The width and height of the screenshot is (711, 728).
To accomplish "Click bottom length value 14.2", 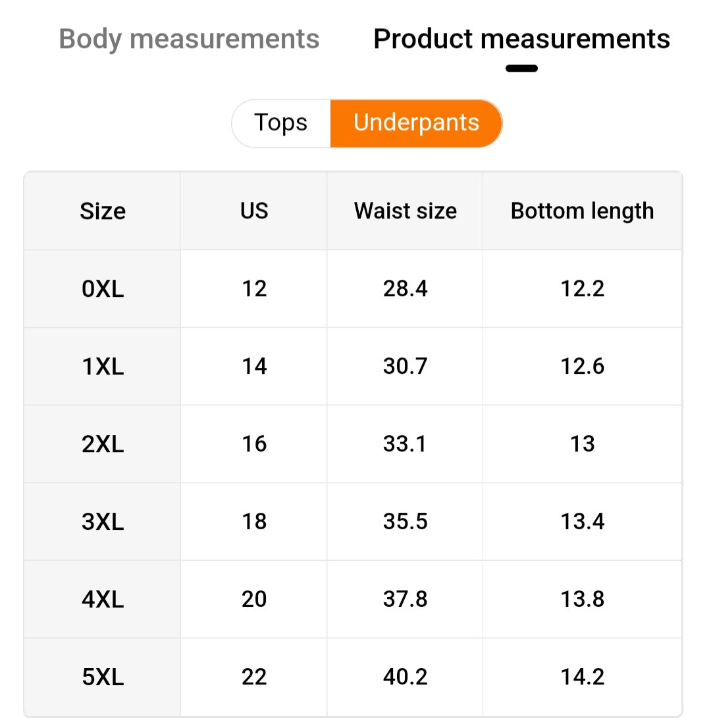I will tap(582, 677).
